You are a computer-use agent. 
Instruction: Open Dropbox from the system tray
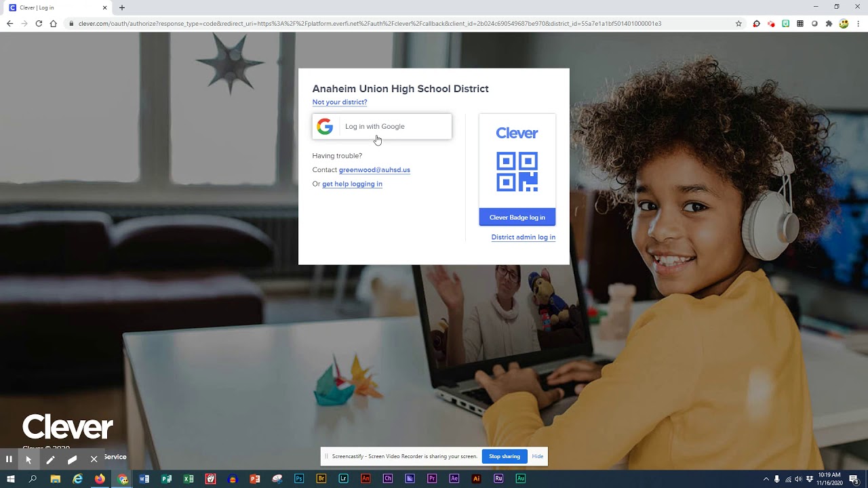tap(810, 479)
